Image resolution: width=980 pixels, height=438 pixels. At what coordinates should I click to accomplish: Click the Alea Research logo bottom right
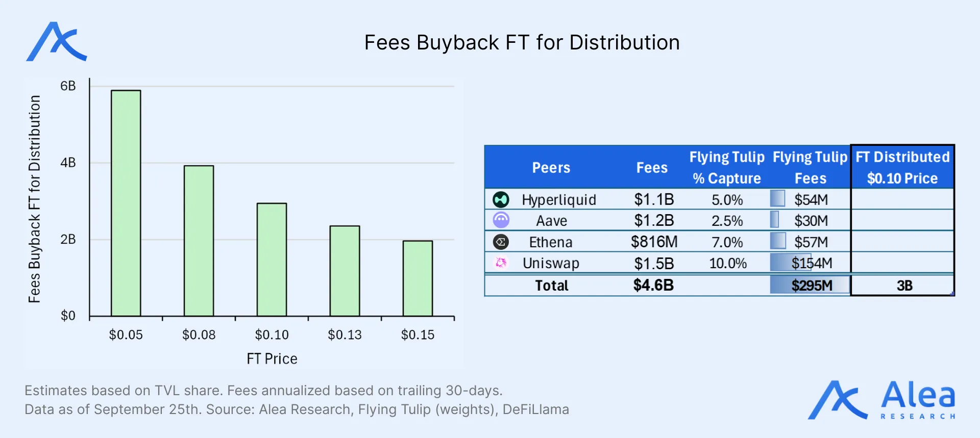(x=881, y=401)
